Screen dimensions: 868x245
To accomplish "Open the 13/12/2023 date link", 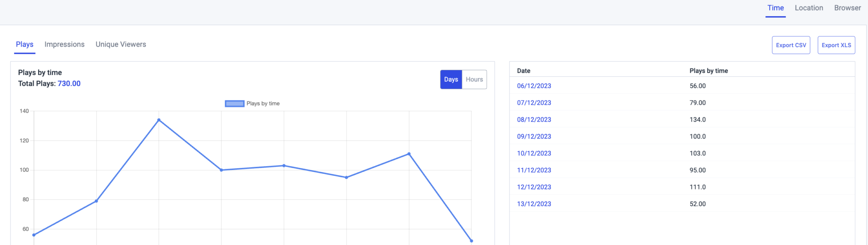I will click(534, 204).
